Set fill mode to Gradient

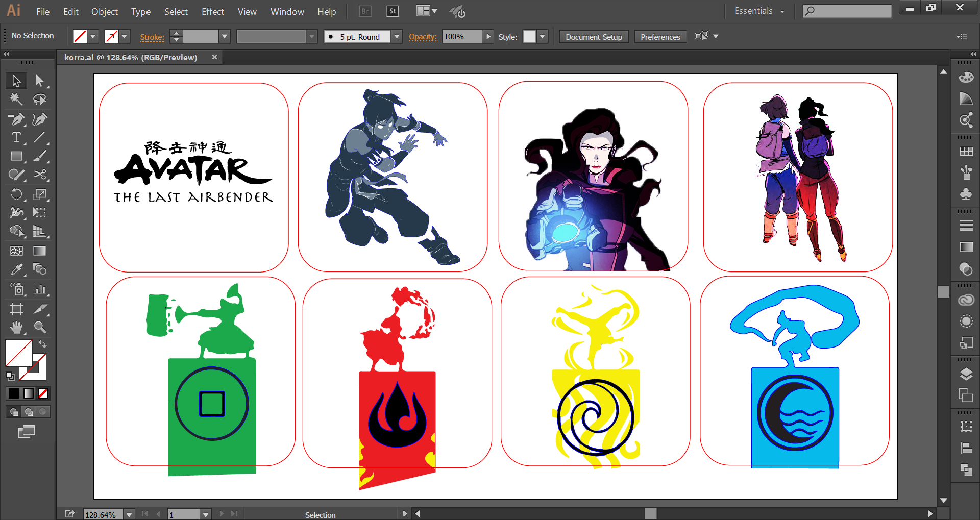point(29,393)
